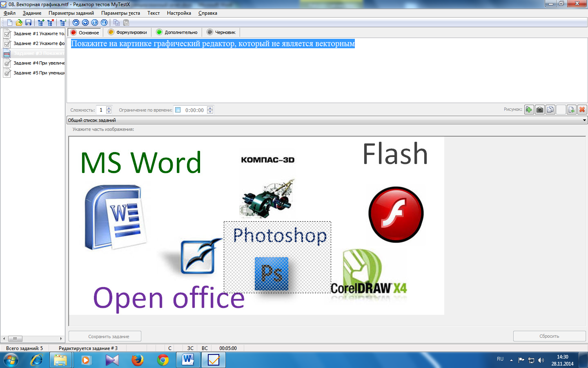
Task: Click the red Flash logo in the image
Action: click(x=396, y=214)
